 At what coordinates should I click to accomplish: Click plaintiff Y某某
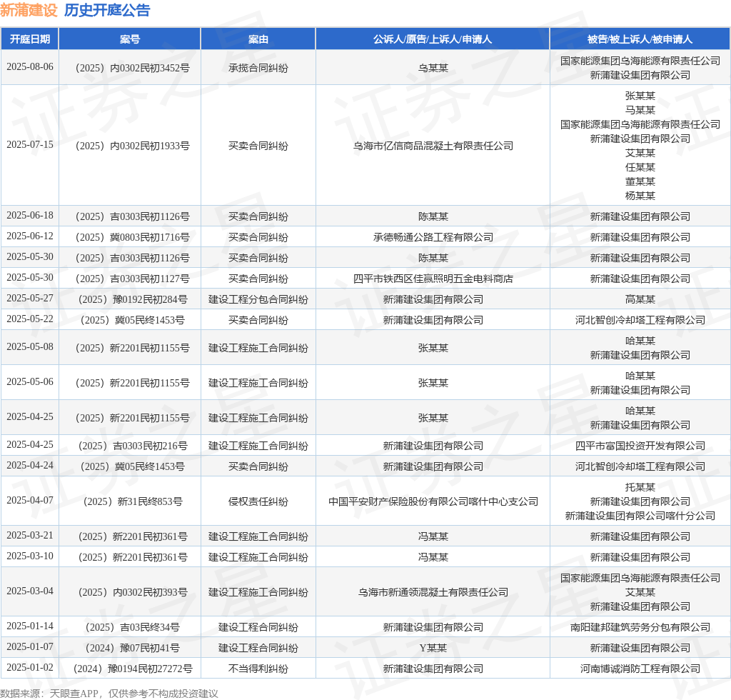tap(433, 649)
